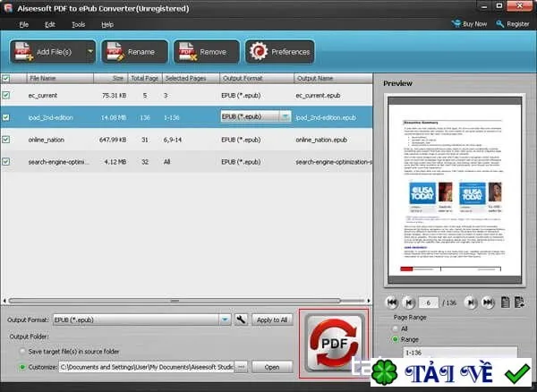Image resolution: width=537 pixels, height=392 pixels.
Task: Click the browse (...) folder button
Action: tap(241, 367)
